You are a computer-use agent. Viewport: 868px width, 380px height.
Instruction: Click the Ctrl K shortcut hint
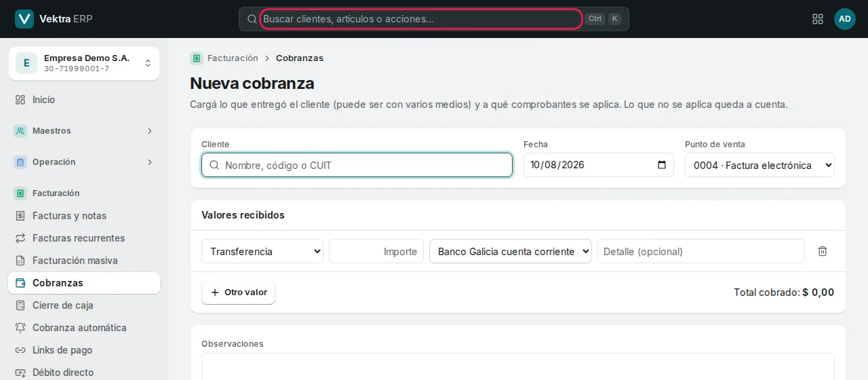pos(604,19)
